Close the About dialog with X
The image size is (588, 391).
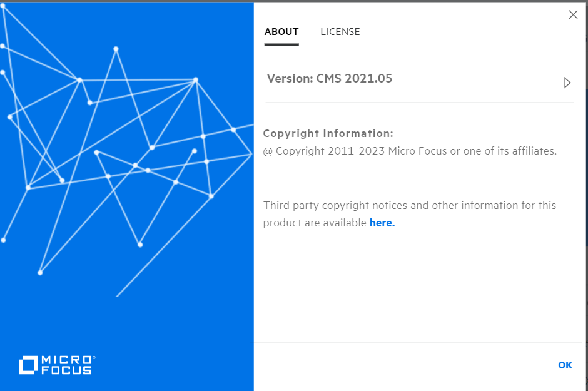pos(573,15)
